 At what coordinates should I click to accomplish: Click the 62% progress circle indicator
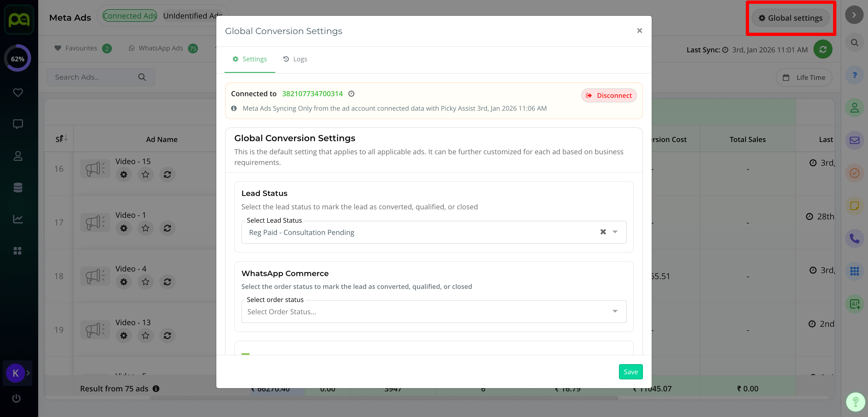[x=17, y=59]
